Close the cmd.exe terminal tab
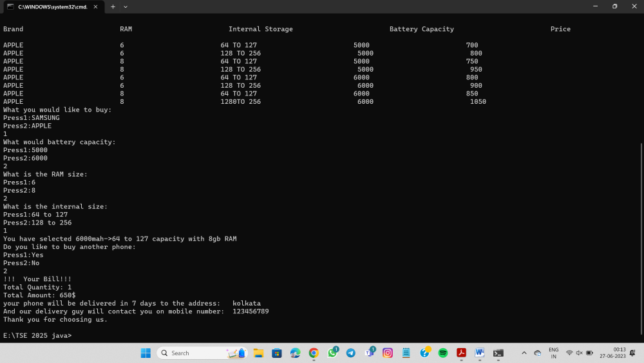 click(95, 6)
